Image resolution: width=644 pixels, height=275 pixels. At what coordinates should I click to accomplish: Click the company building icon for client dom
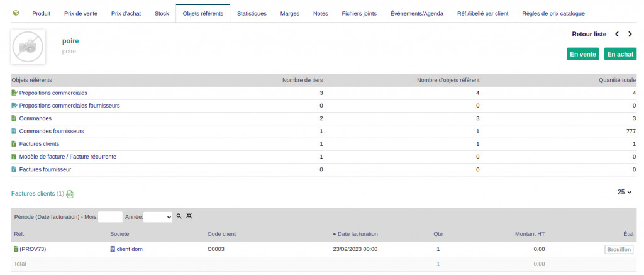(113, 249)
